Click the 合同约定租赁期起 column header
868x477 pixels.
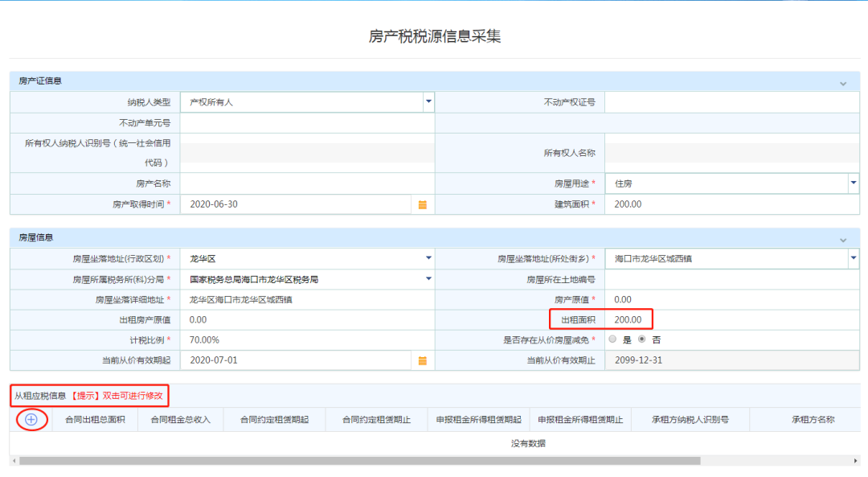click(274, 420)
